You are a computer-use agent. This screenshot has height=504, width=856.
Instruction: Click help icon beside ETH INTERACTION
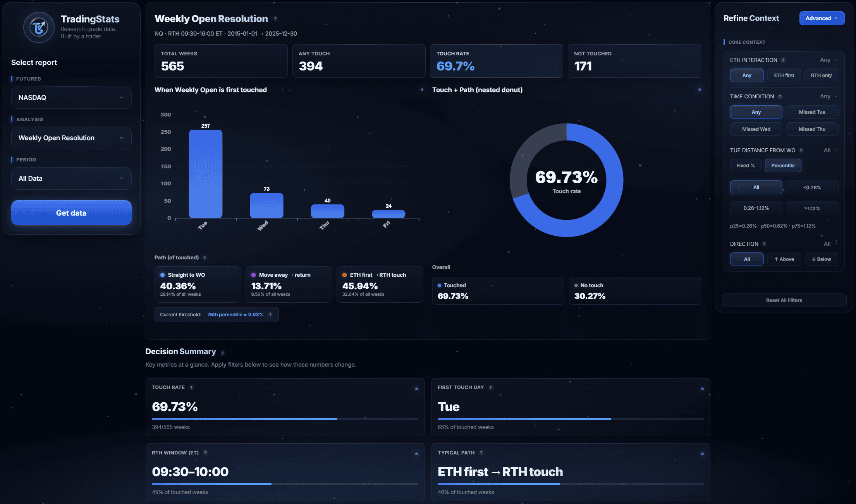point(783,60)
